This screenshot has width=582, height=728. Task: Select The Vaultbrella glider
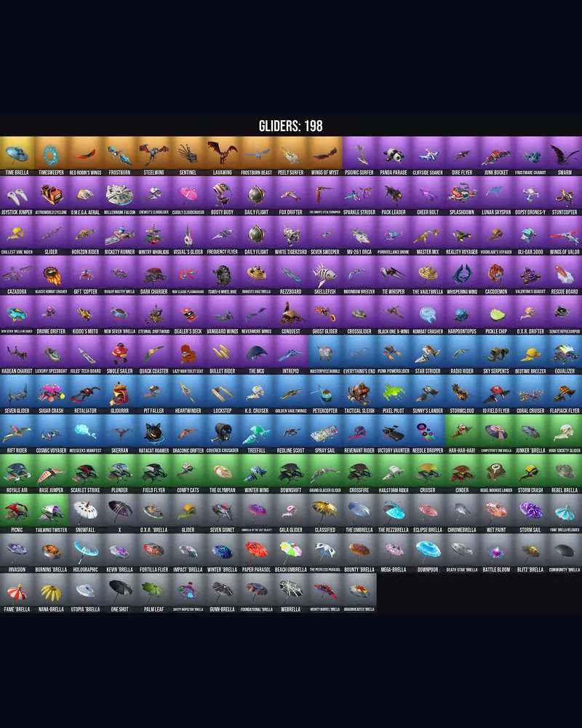[428, 275]
